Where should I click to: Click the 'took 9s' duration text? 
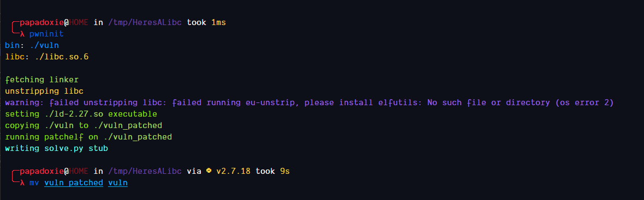273,171
